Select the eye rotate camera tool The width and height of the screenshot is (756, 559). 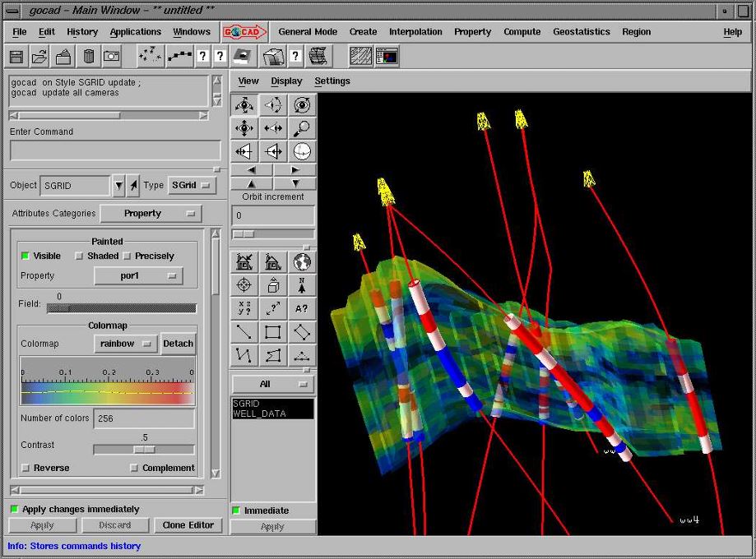[244, 104]
